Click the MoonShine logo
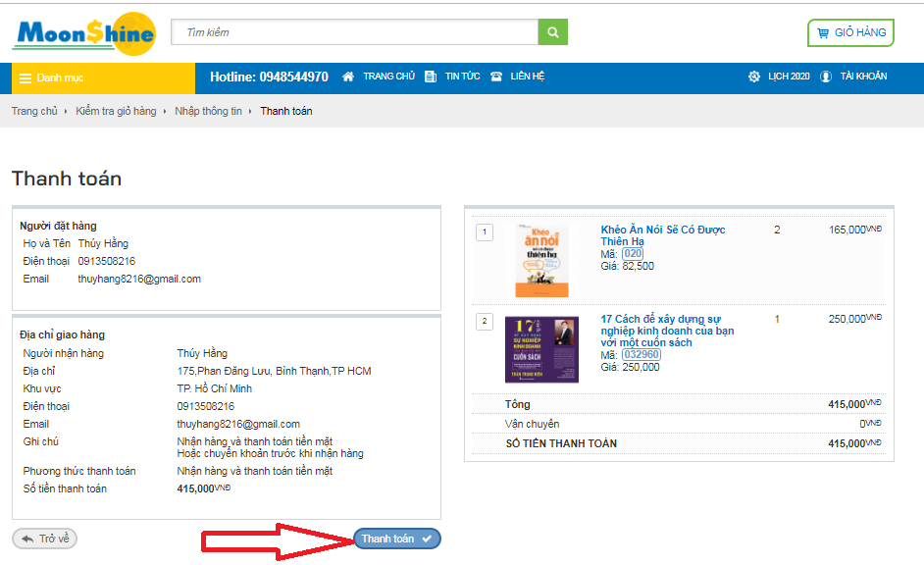924x565 pixels. pyautogui.click(x=84, y=33)
